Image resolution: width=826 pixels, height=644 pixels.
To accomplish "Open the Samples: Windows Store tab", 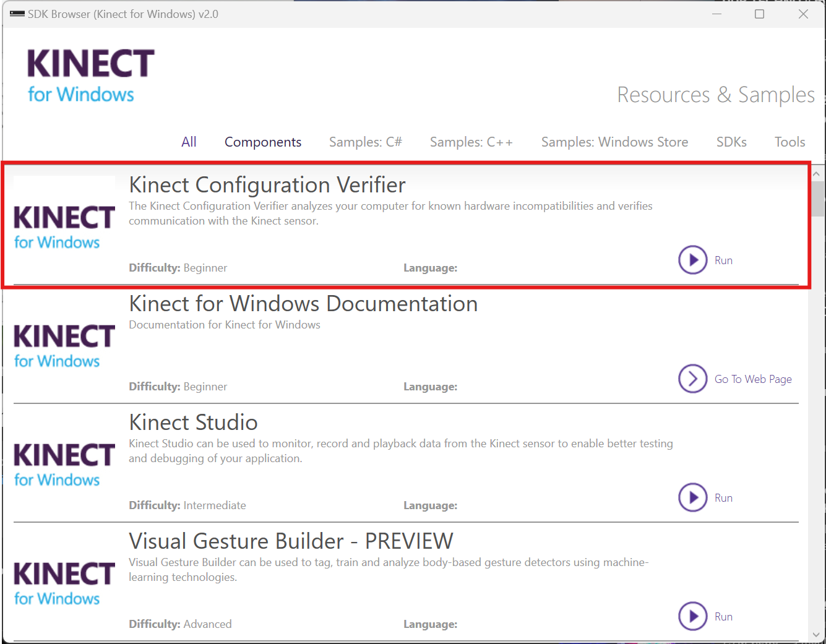I will pos(614,142).
